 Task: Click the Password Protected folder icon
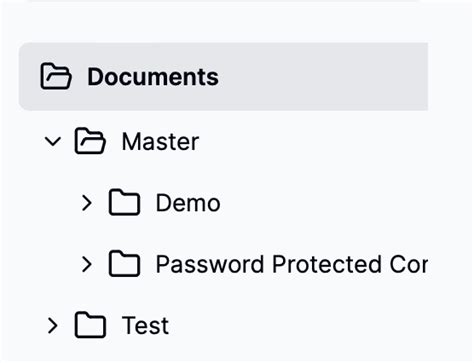point(124,264)
